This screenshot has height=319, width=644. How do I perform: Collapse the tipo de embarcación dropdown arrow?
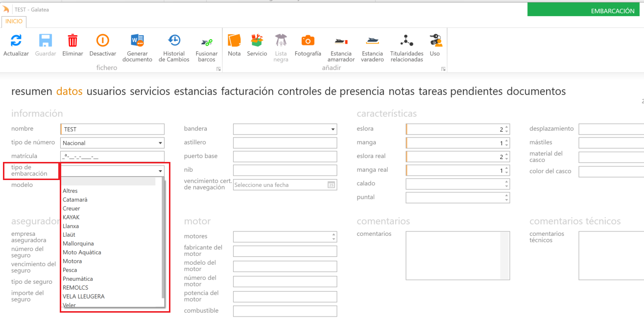[160, 171]
